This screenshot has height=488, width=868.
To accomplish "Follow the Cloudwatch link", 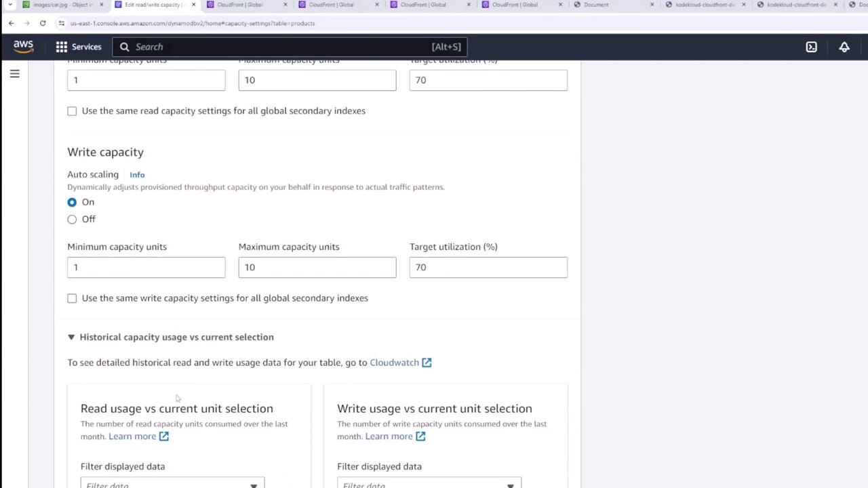I will (x=394, y=363).
